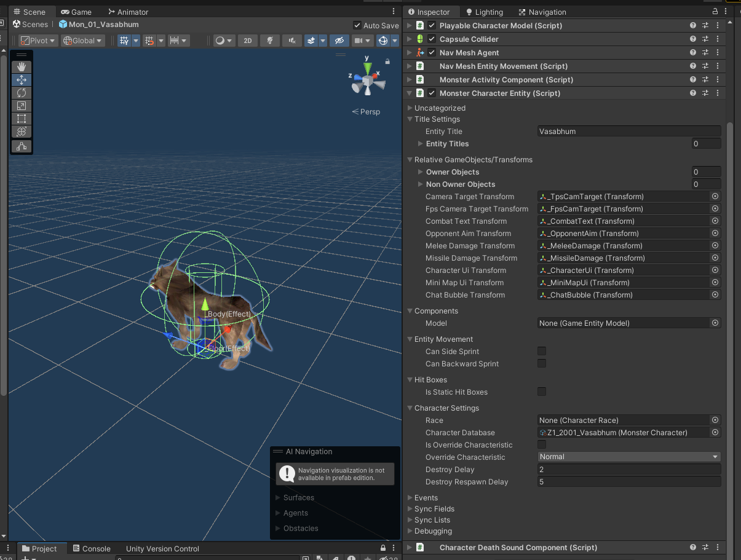The image size is (741, 560).
Task: Open the Pivot dropdown
Action: [x=37, y=40]
